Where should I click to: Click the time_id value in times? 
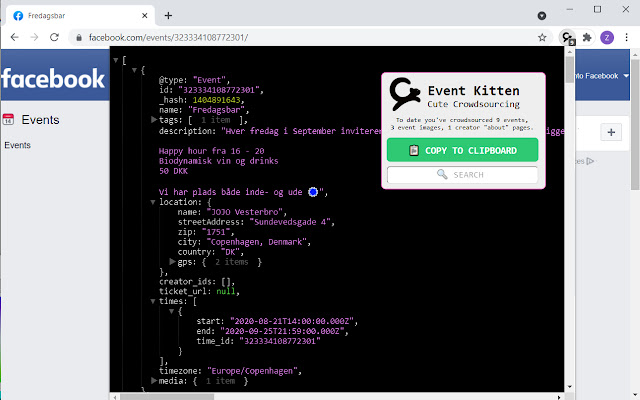pos(280,341)
